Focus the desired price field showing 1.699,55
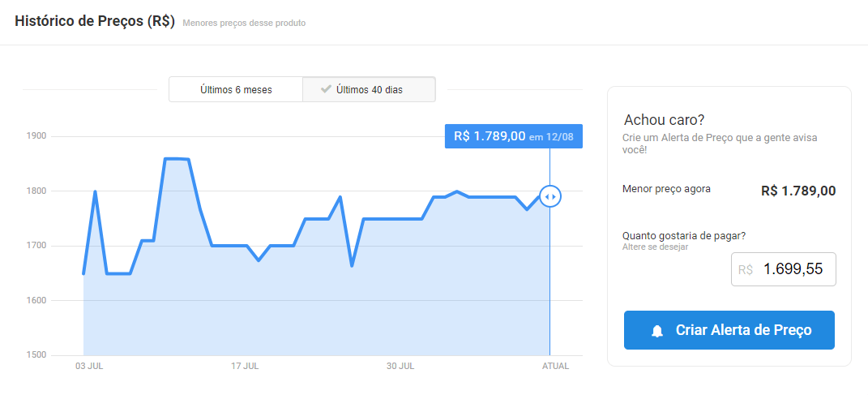The height and width of the screenshot is (395, 868). point(792,269)
